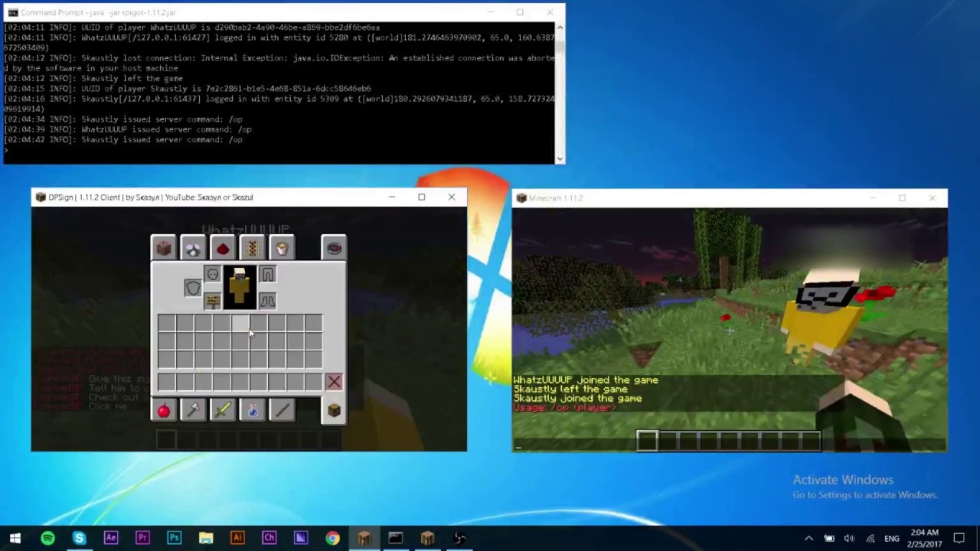Launch Premiere Pro from the taskbar
Viewport: 980px width, 551px height.
pos(142,538)
